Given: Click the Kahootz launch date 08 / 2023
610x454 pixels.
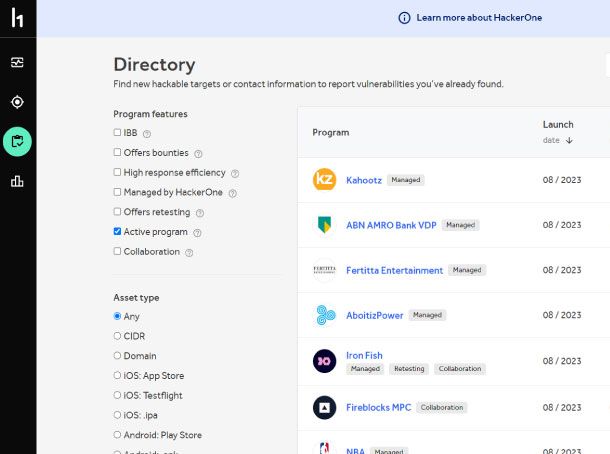Looking at the screenshot, I should [x=562, y=180].
